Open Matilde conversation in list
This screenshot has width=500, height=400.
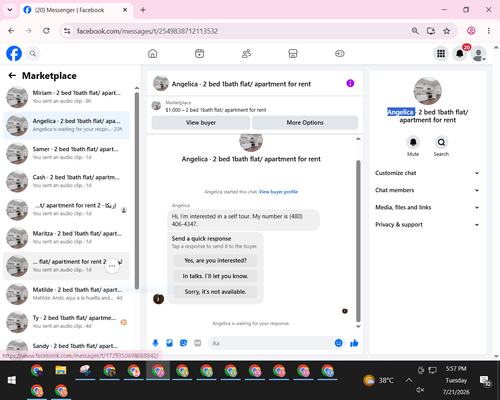tap(67, 294)
